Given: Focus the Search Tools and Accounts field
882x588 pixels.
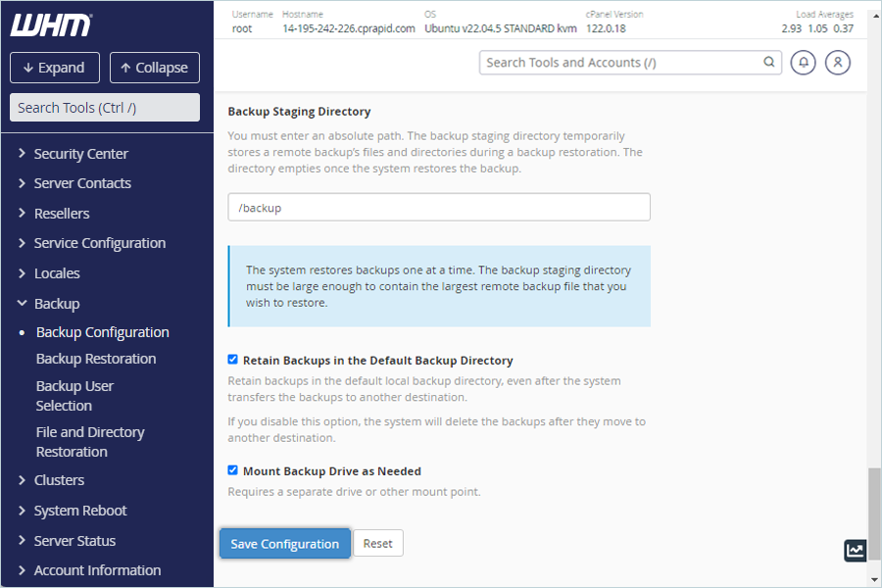Looking at the screenshot, I should point(630,63).
